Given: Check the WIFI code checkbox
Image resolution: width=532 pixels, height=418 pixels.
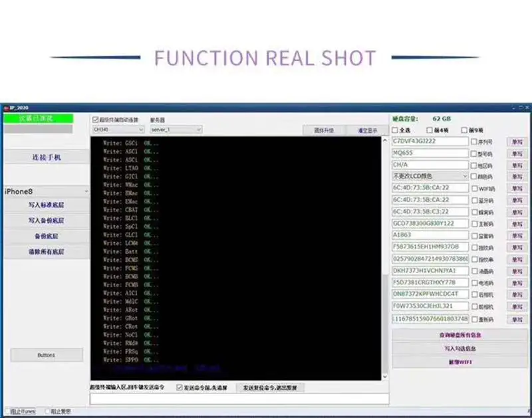Looking at the screenshot, I should point(475,189).
